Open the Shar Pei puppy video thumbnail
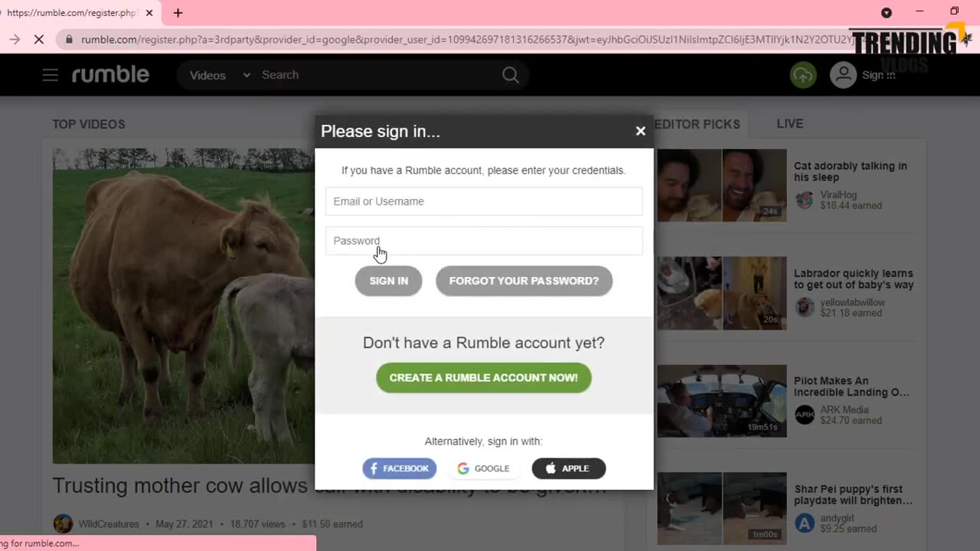The width and height of the screenshot is (980, 551). tap(721, 508)
